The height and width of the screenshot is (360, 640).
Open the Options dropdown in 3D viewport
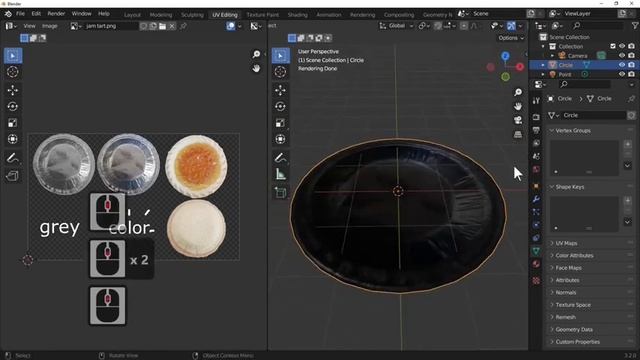[511, 38]
